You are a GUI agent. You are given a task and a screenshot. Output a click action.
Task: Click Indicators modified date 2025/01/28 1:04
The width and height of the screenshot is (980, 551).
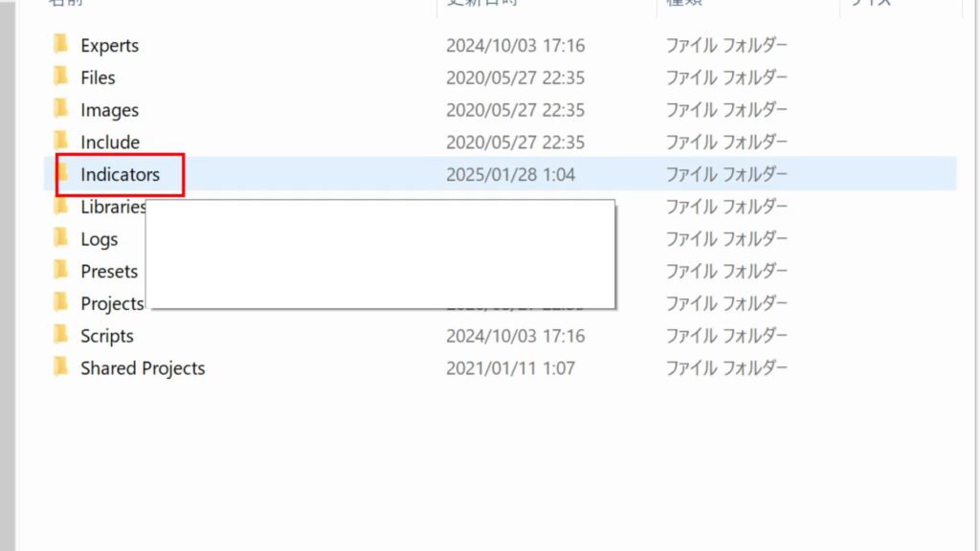510,174
